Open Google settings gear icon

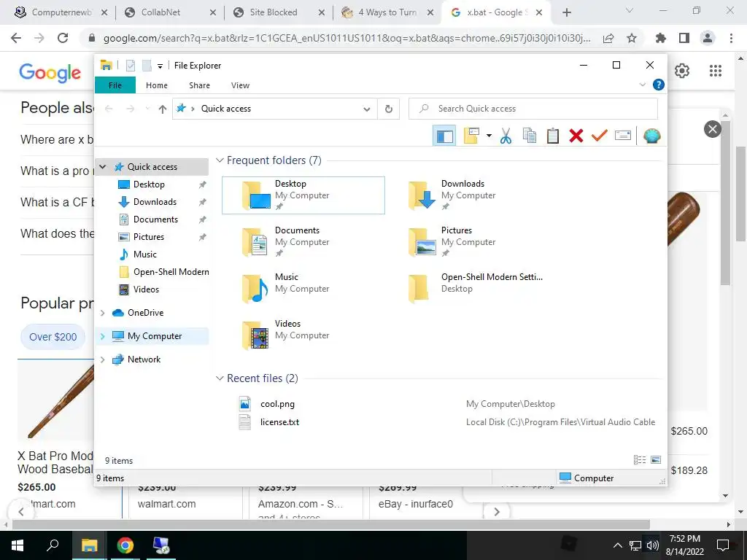(x=682, y=71)
